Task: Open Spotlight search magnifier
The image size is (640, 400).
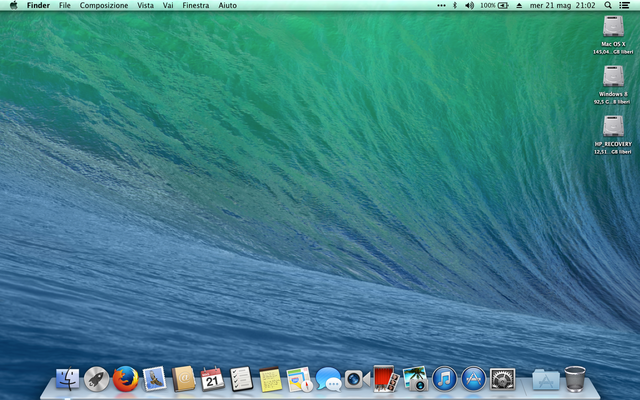Action: point(609,5)
